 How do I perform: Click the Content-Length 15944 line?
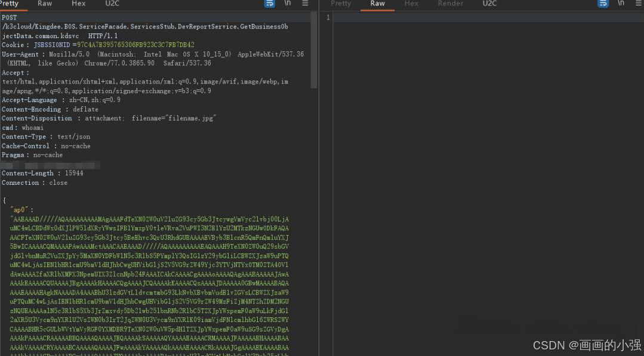point(42,174)
